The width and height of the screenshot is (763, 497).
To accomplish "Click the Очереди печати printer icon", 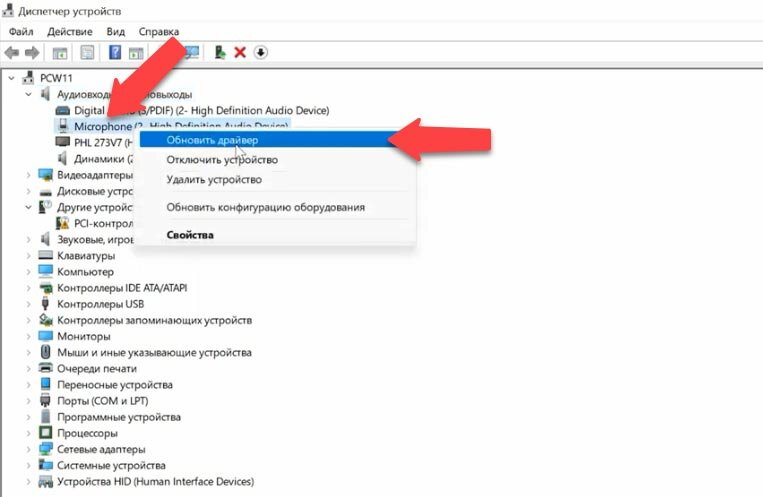I will point(46,368).
